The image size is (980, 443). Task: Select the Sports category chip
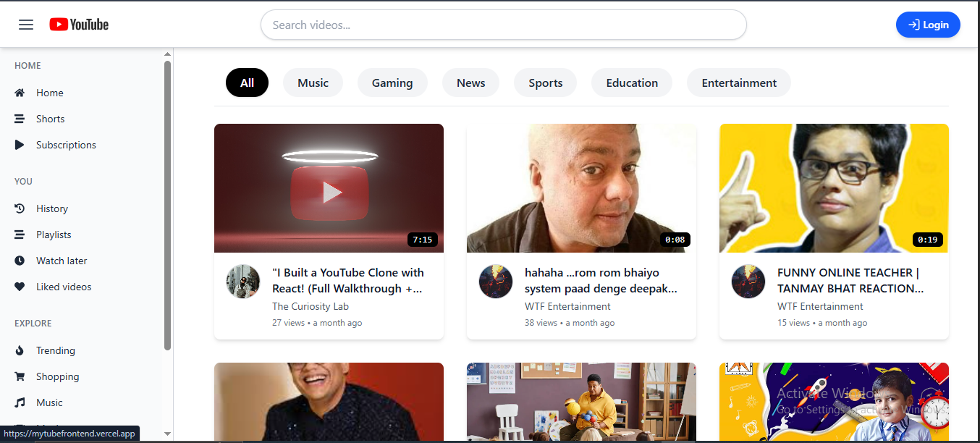pyautogui.click(x=545, y=83)
